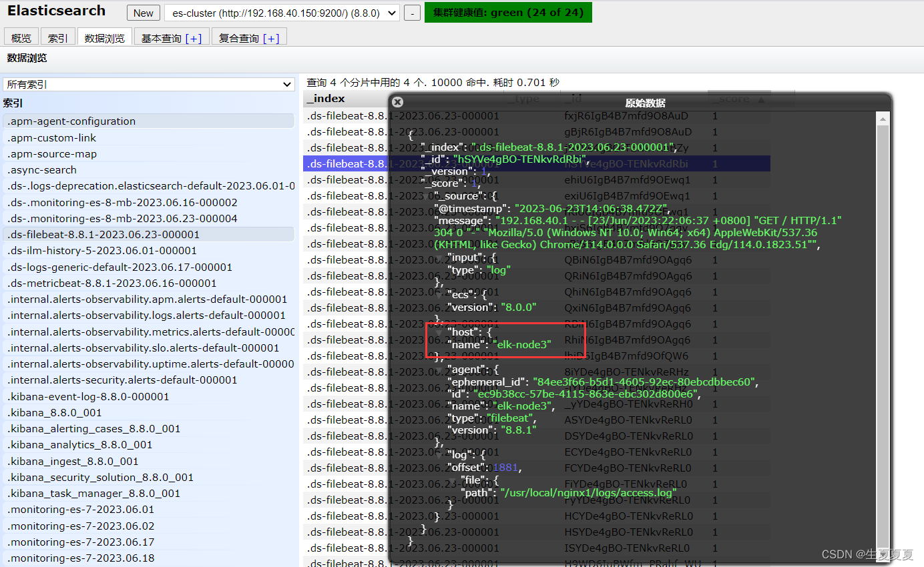Image resolution: width=924 pixels, height=567 pixels.
Task: Select .internal.alerts-observability.slo.alerts-default index
Action: click(x=148, y=348)
